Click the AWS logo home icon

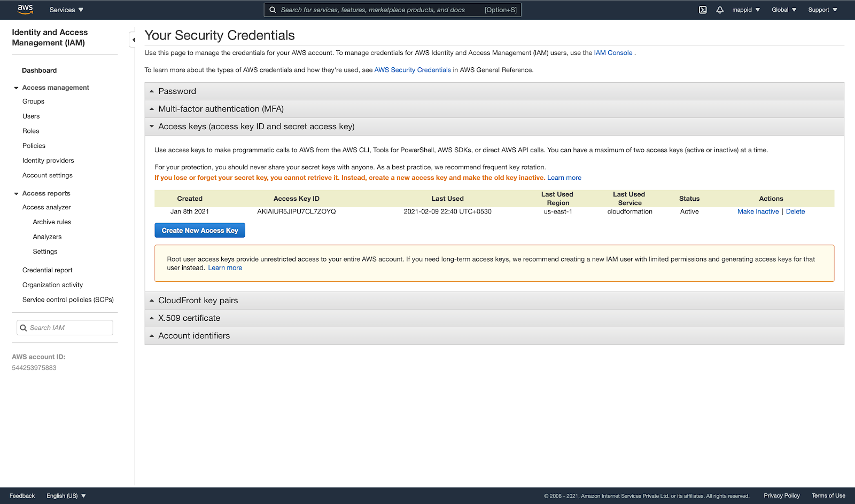[x=25, y=10]
